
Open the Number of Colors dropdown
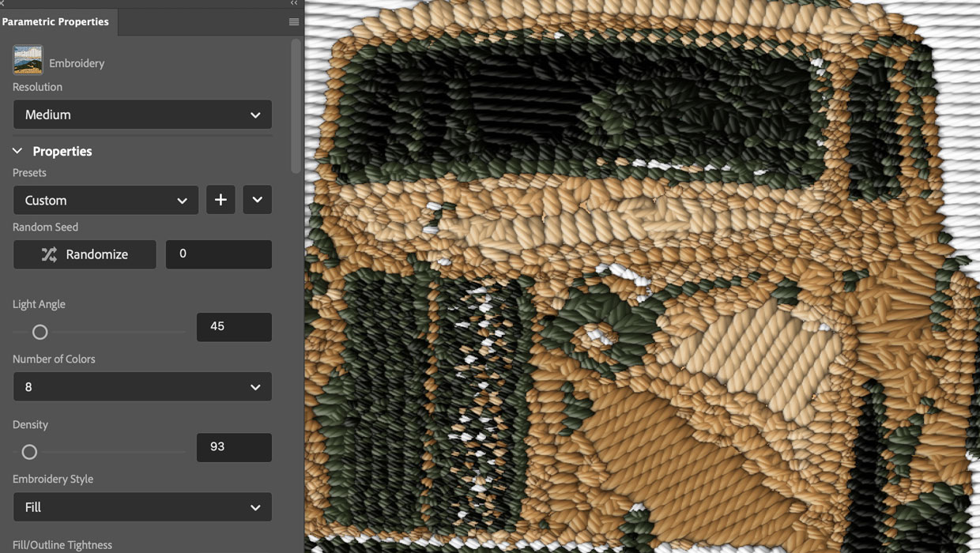click(142, 386)
